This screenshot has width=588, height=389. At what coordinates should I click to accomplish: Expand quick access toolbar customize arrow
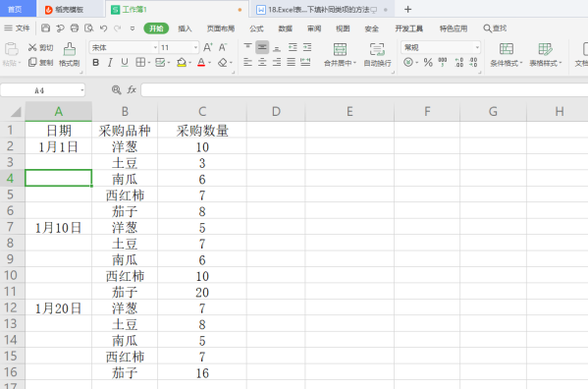click(133, 28)
